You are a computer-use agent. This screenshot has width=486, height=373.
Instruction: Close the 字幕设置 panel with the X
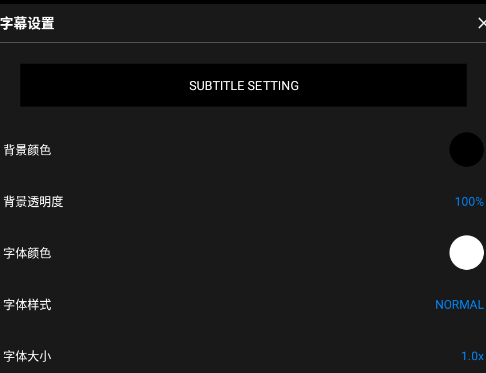click(481, 23)
